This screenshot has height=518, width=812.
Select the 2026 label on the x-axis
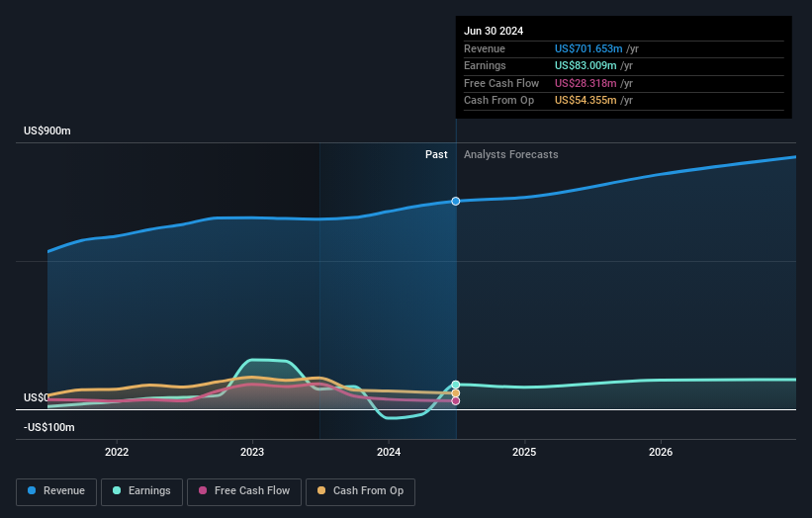(661, 452)
